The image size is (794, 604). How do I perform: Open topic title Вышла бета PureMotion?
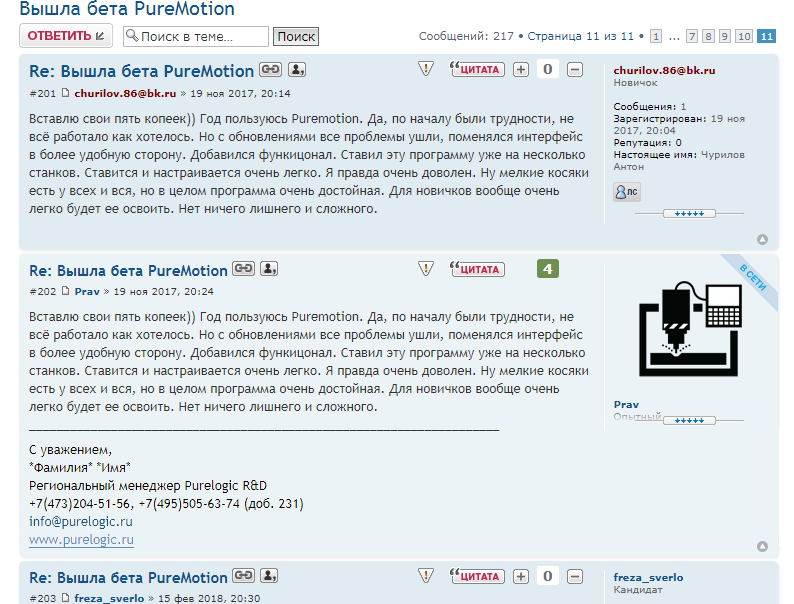[127, 9]
